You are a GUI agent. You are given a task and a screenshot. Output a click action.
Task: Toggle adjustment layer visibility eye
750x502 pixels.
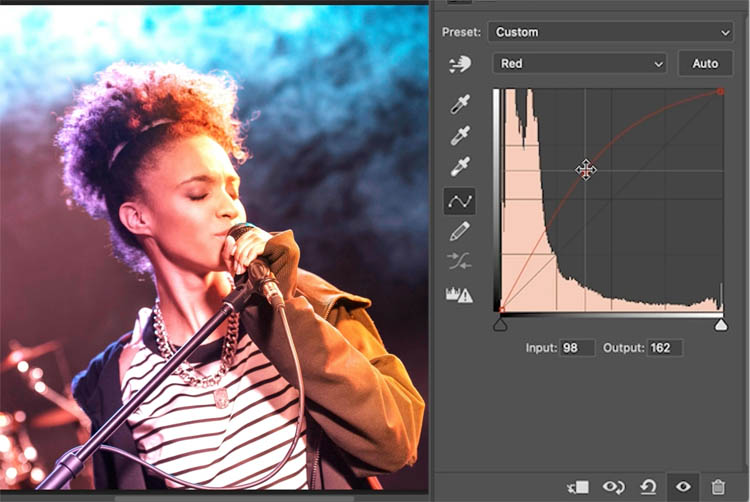683,487
